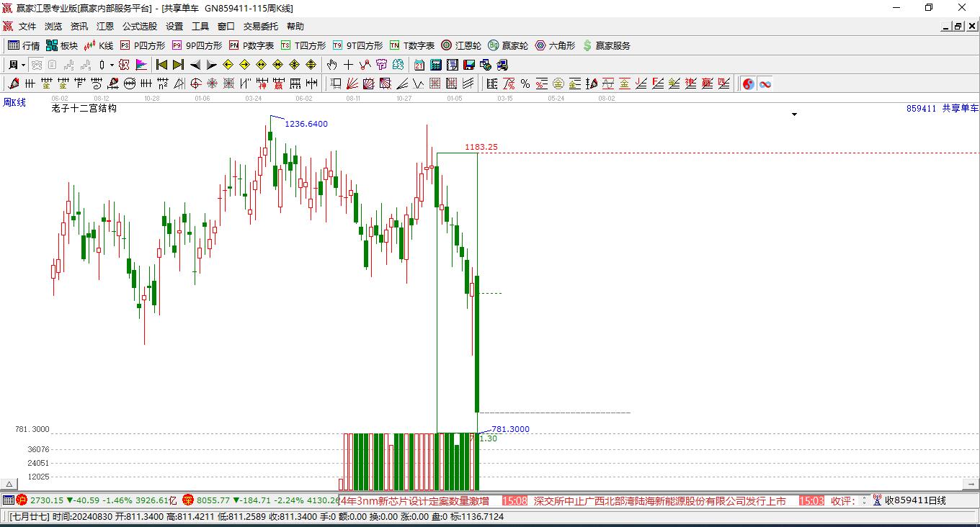Open the calendar icon
This screenshot has height=527, width=980.
pos(419,65)
